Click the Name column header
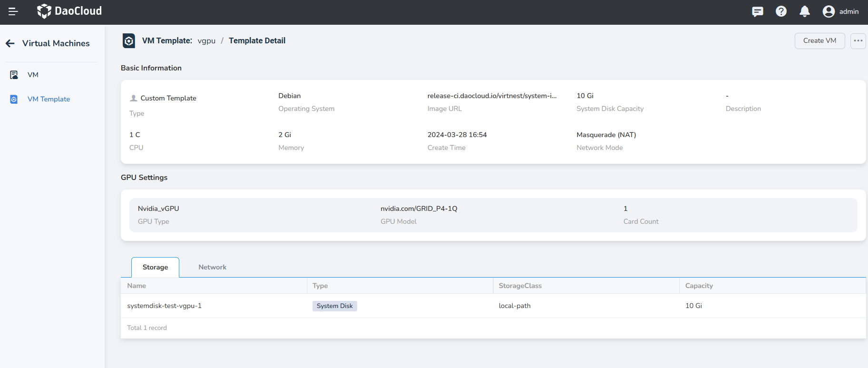The height and width of the screenshot is (368, 868). pos(137,286)
